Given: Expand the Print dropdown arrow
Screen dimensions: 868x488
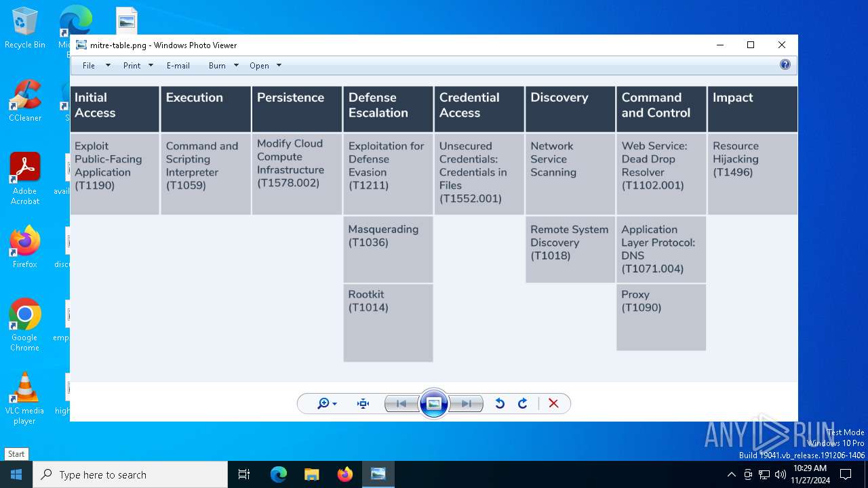Looking at the screenshot, I should click(x=151, y=66).
